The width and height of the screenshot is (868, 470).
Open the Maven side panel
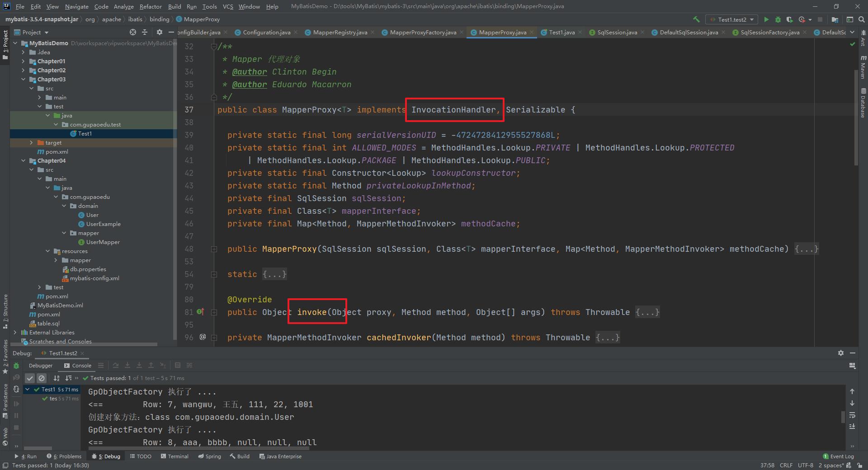[x=863, y=67]
